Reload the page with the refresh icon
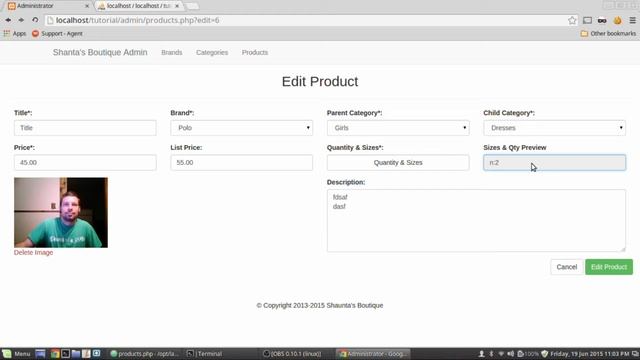 point(35,20)
